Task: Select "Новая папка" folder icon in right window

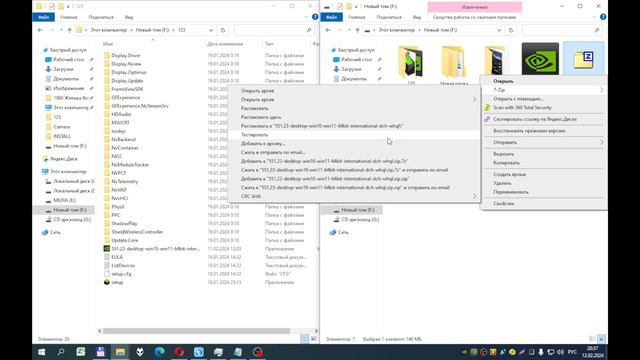Action: (x=453, y=62)
